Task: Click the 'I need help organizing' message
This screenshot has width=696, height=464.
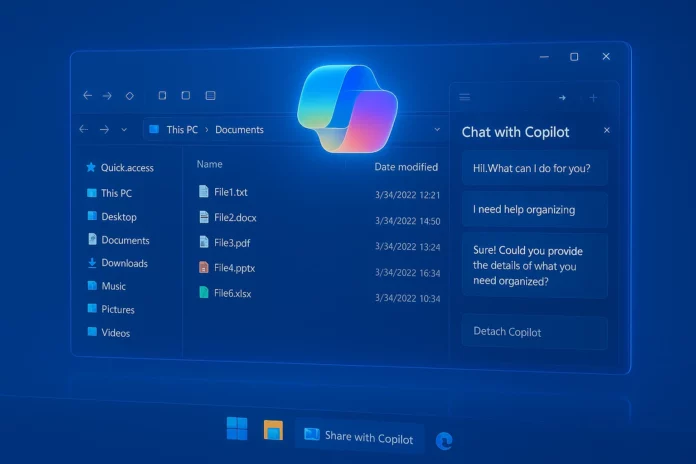Action: point(534,210)
